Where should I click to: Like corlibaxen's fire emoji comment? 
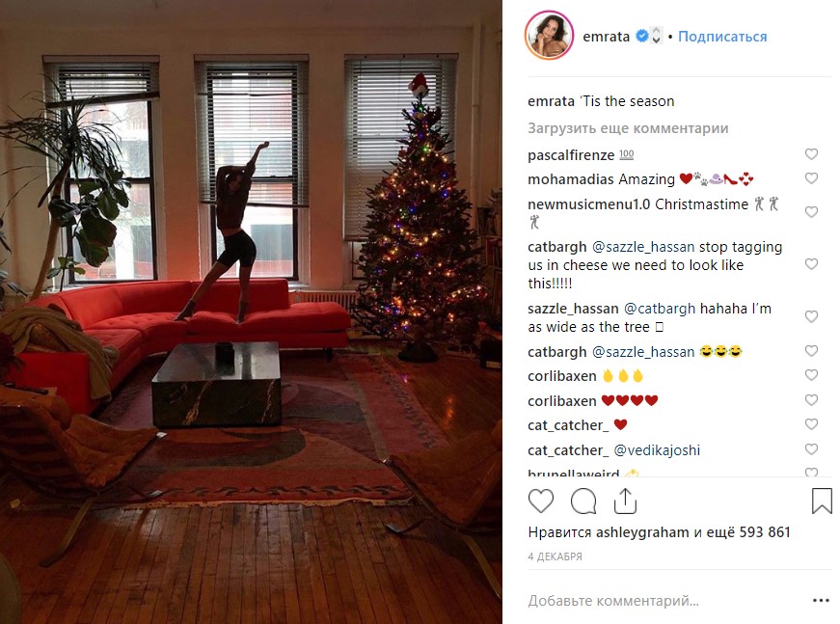tap(812, 375)
